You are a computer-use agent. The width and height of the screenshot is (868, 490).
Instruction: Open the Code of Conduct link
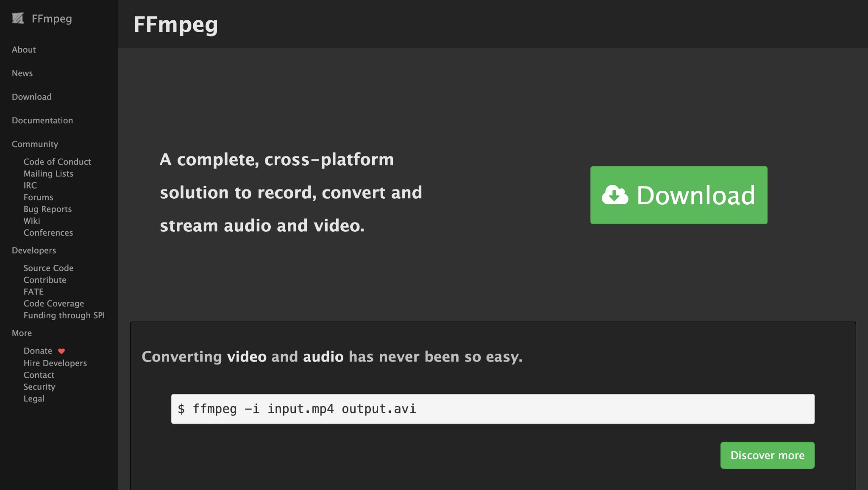click(x=57, y=161)
